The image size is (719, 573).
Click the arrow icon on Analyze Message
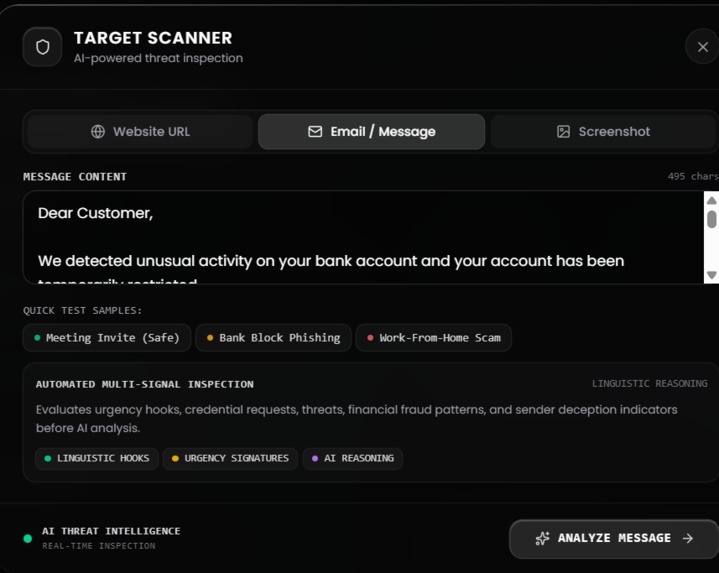(688, 538)
